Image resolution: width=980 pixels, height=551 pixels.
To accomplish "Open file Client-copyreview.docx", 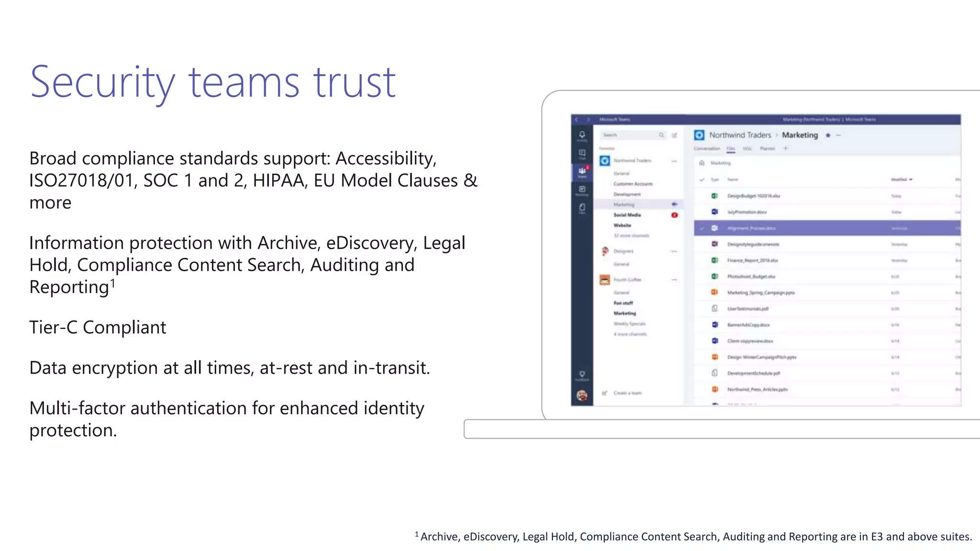I will point(750,341).
